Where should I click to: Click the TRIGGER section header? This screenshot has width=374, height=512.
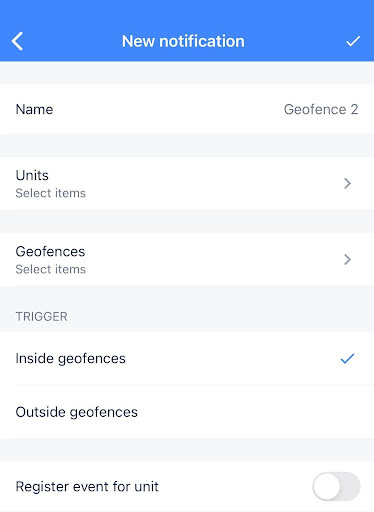point(42,316)
